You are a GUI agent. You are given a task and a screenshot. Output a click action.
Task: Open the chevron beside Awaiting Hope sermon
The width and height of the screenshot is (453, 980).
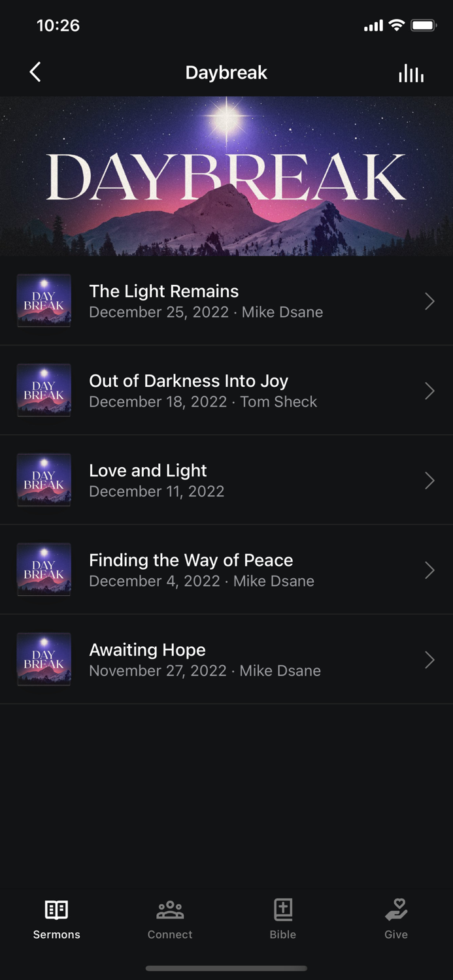coord(429,660)
